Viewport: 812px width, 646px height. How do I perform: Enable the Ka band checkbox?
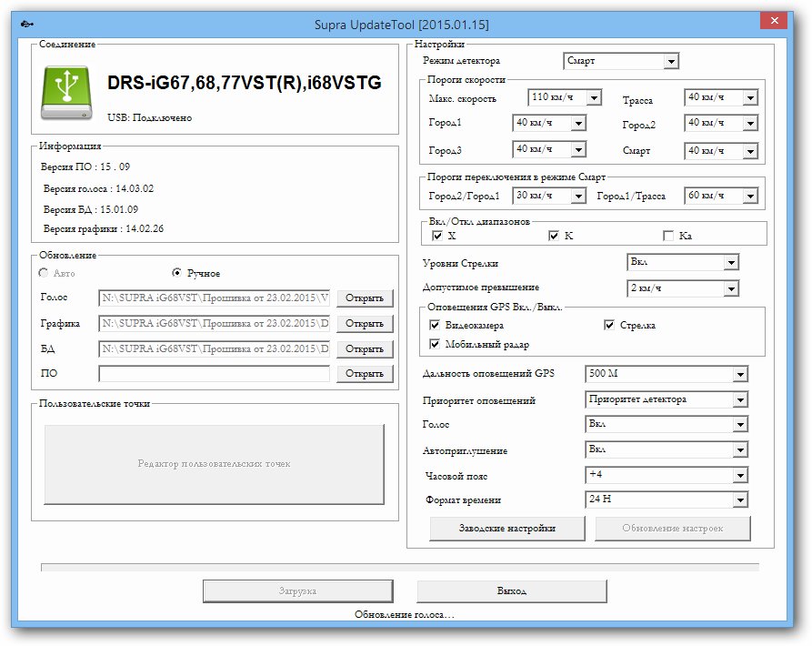pyautogui.click(x=668, y=236)
